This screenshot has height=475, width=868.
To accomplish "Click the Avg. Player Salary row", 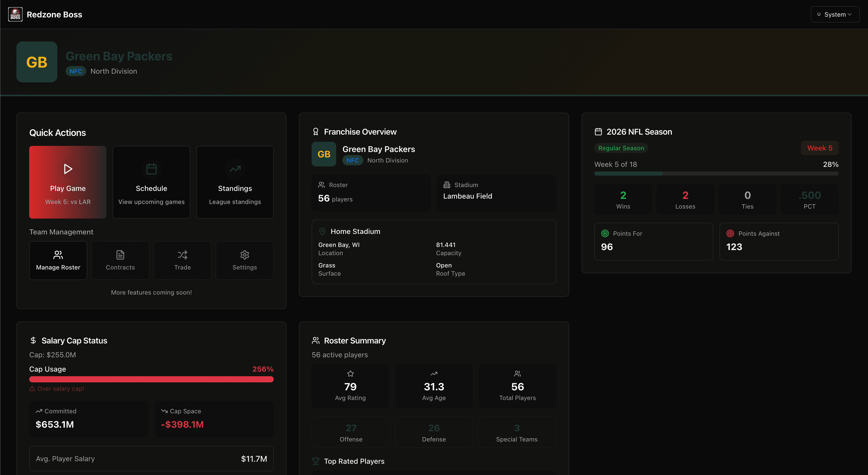I will point(151,459).
